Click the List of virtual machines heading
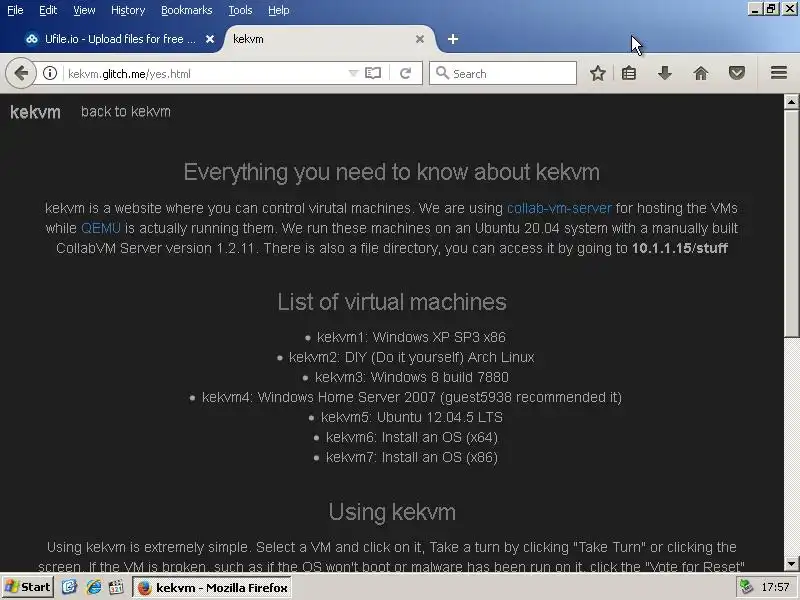 point(392,302)
